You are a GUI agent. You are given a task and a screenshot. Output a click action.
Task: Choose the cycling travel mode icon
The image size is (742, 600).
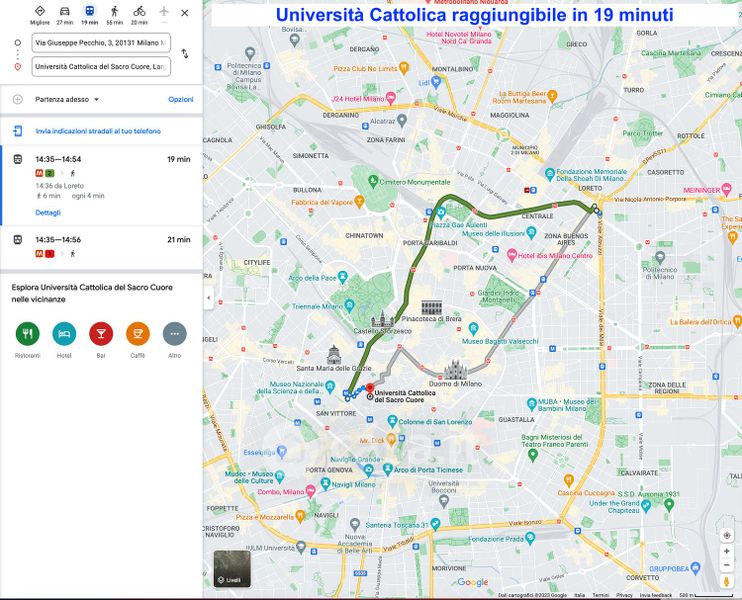click(139, 11)
